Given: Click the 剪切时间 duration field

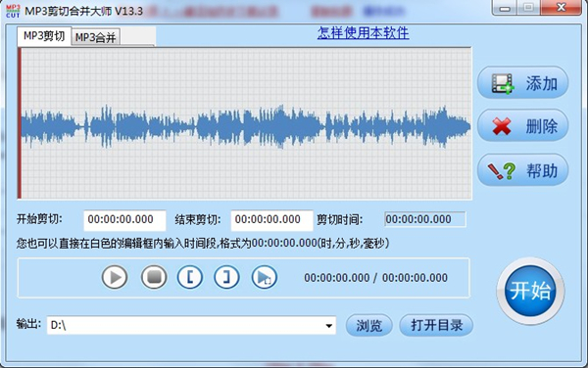Looking at the screenshot, I should (x=425, y=219).
